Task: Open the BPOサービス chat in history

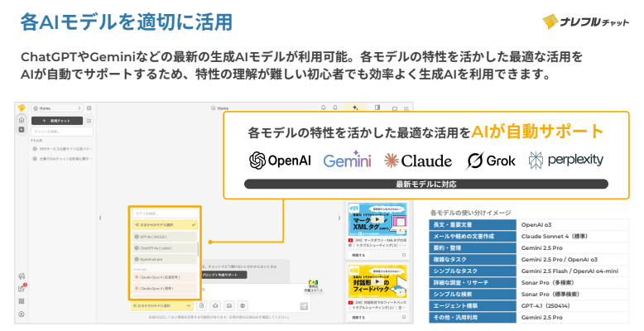Action: pos(62,149)
